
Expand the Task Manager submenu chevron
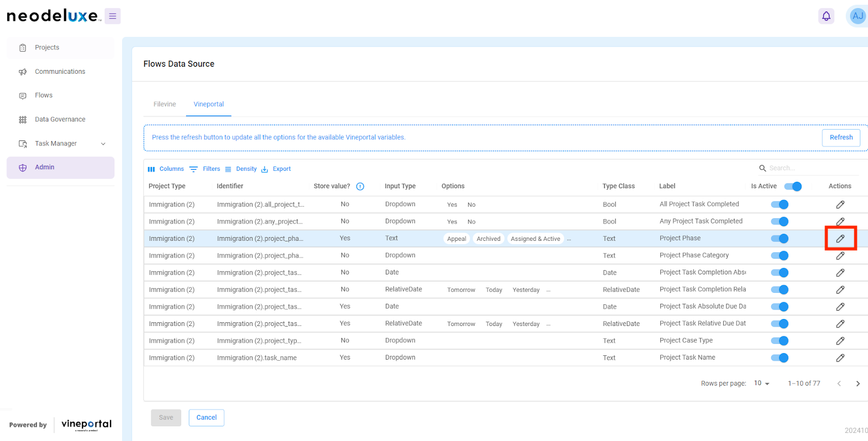[103, 144]
